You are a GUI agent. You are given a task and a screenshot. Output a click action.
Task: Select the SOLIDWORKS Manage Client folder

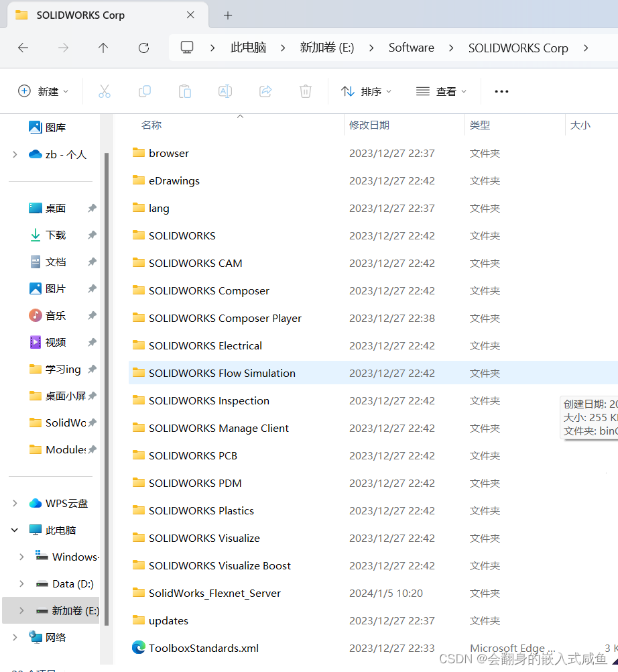[x=373, y=428]
